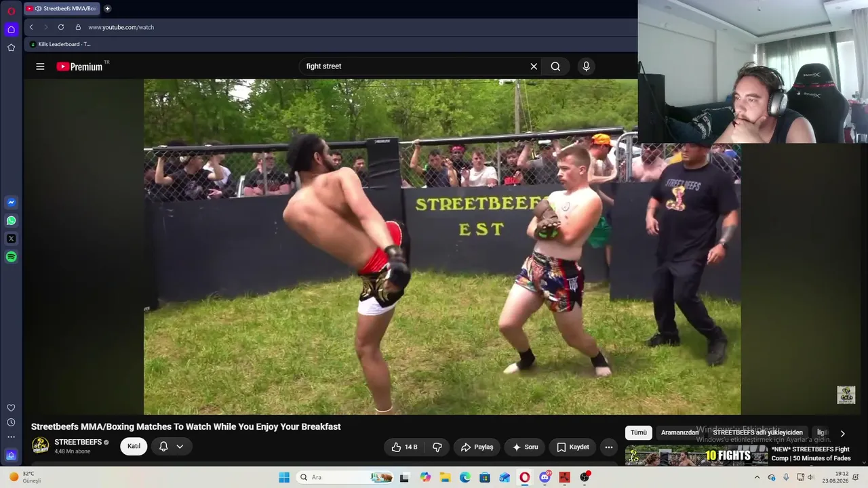The width and height of the screenshot is (868, 488).
Task: Open WhatsApp in the Opera sidebar
Action: tap(11, 220)
